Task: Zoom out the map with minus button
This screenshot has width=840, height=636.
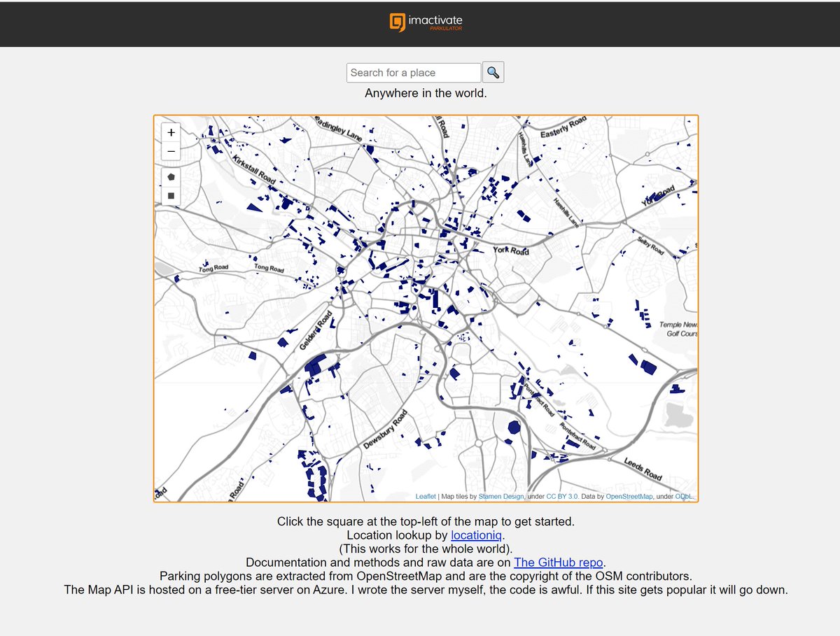Action: [171, 151]
